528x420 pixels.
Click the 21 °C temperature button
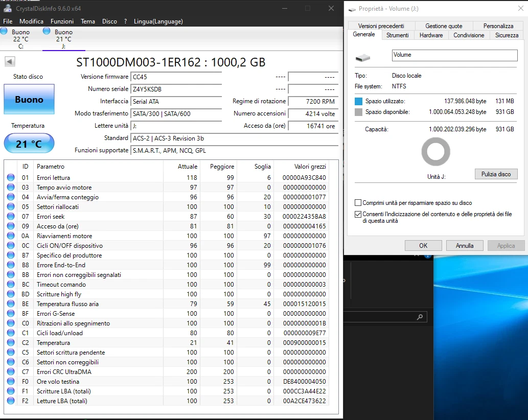tap(29, 144)
